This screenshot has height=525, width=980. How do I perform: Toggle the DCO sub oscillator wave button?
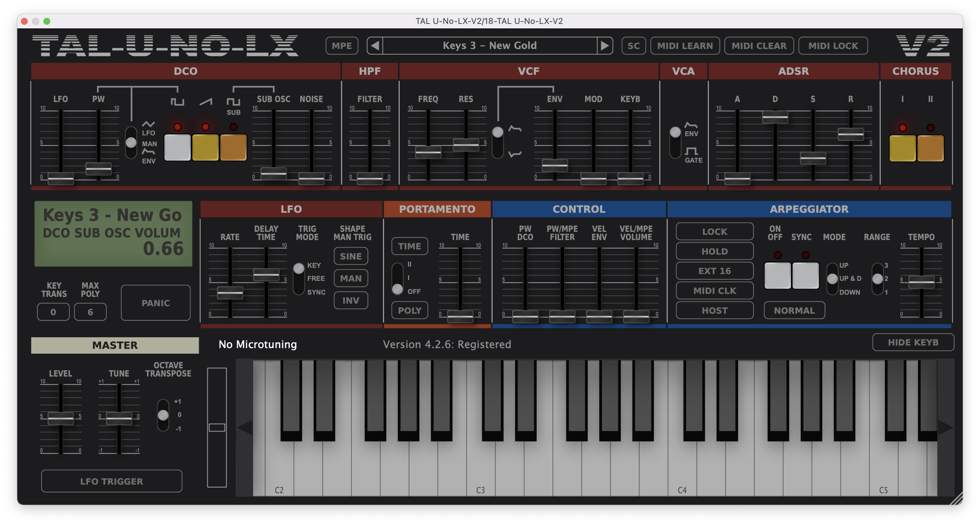[233, 147]
